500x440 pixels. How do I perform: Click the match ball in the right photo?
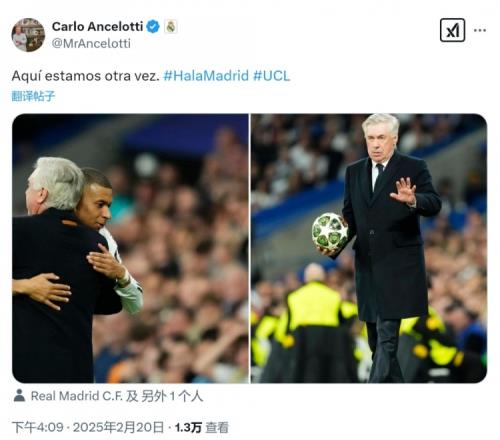pyautogui.click(x=330, y=232)
